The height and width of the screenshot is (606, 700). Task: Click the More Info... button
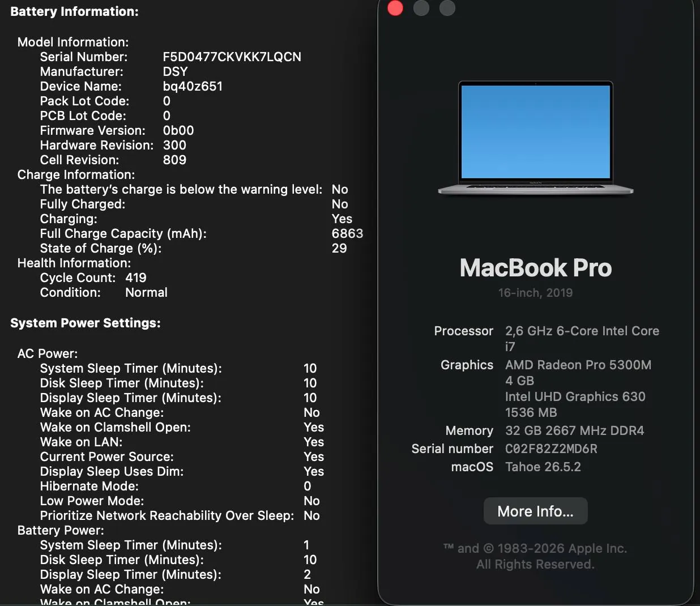tap(535, 511)
